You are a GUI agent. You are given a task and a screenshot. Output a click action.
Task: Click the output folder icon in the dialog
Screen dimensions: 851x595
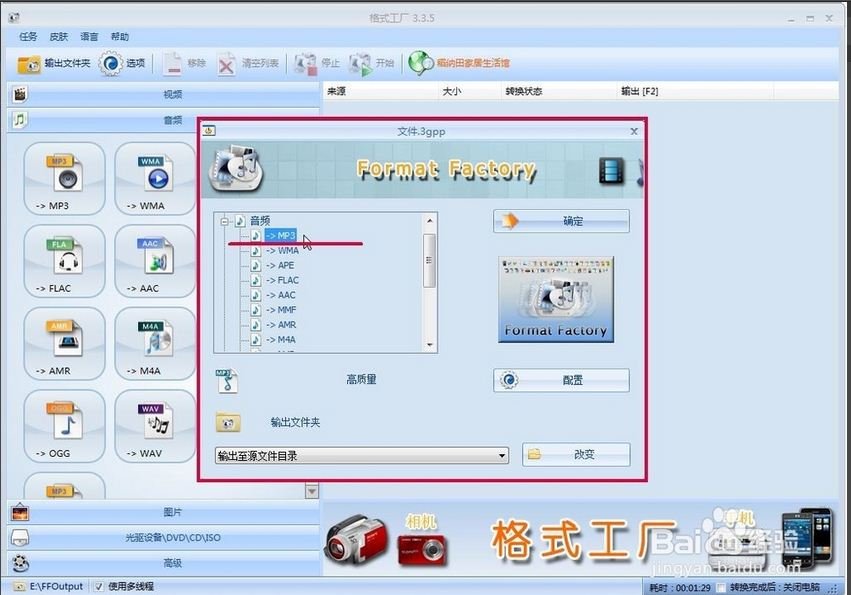pos(227,423)
